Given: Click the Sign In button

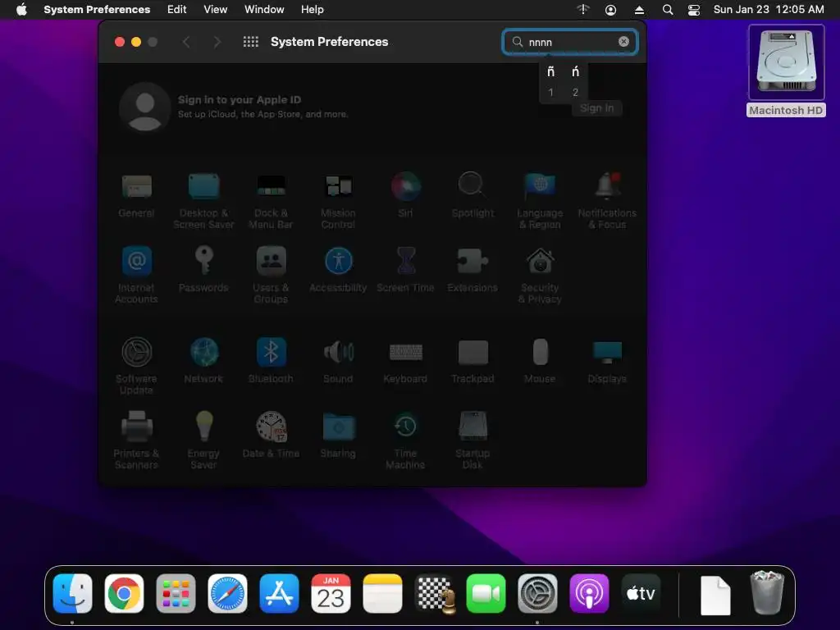Looking at the screenshot, I should (x=597, y=108).
